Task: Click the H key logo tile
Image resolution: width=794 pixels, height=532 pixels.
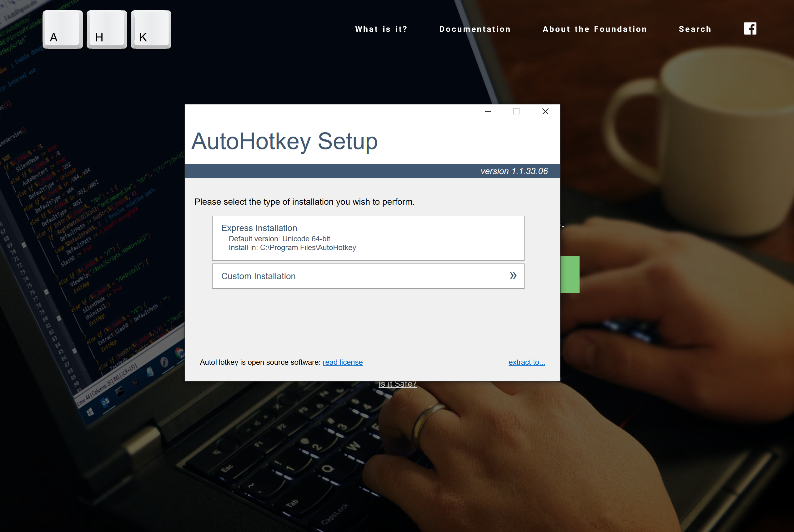Action: click(x=107, y=29)
